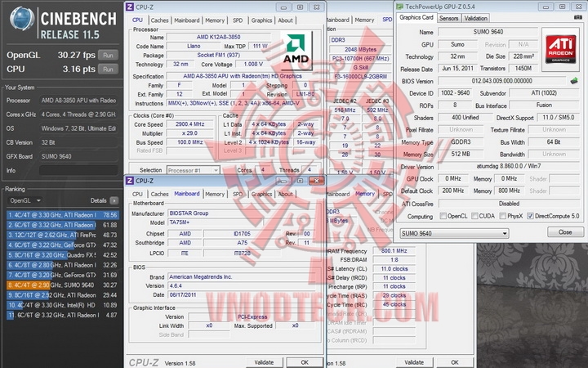This screenshot has height=368, width=588.
Task: Toggle the DirectCompute 5.0 checkbox
Action: [530, 216]
